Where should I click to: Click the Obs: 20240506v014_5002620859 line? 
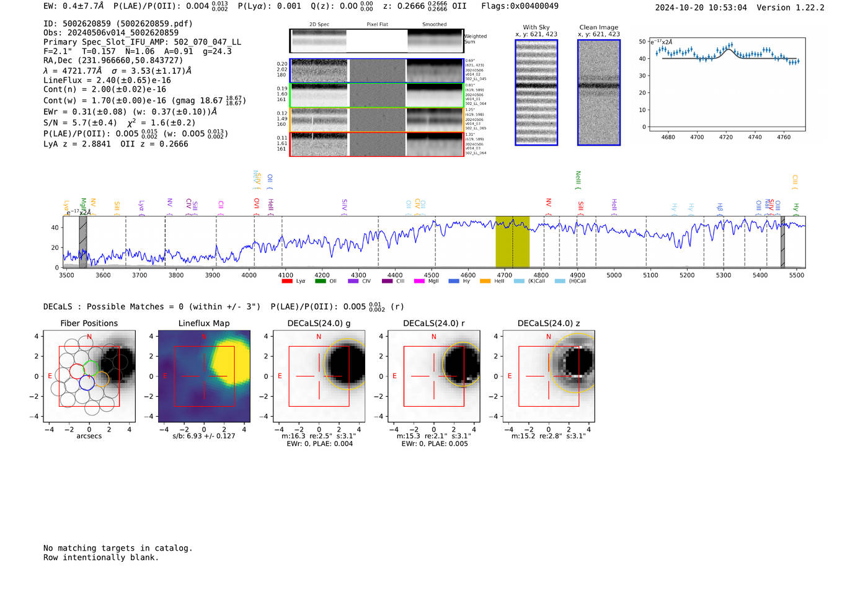111,33
